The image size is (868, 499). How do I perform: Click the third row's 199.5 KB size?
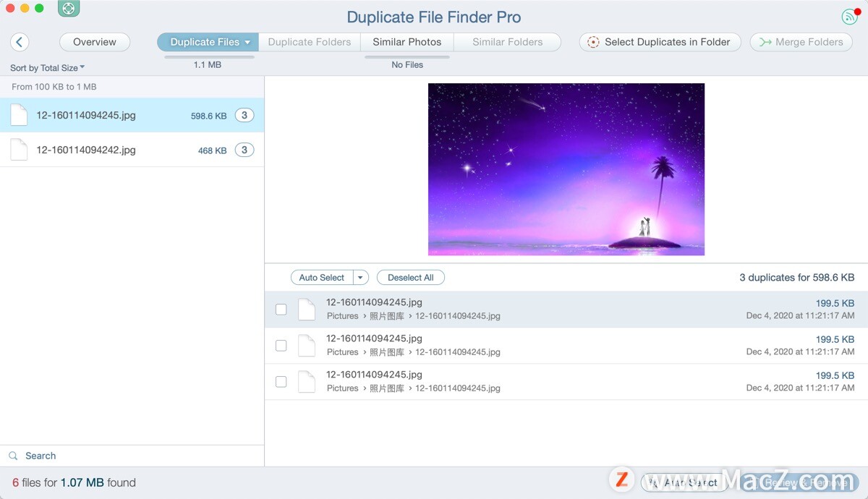point(835,376)
